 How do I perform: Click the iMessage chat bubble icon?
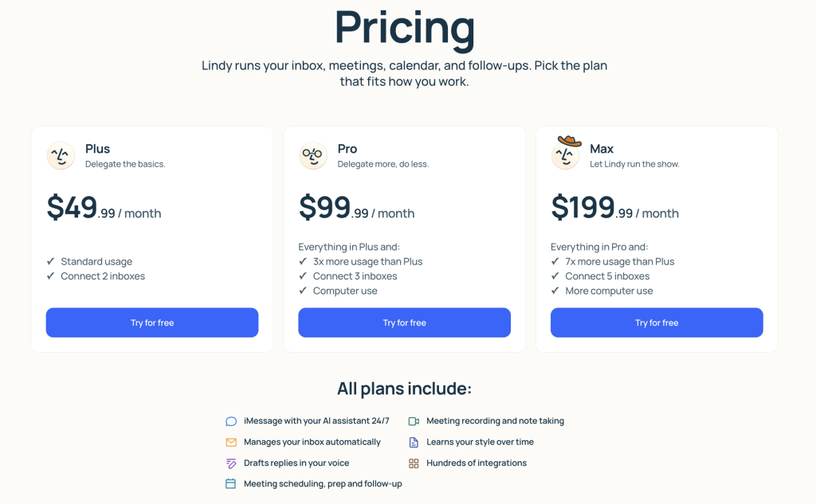(231, 421)
